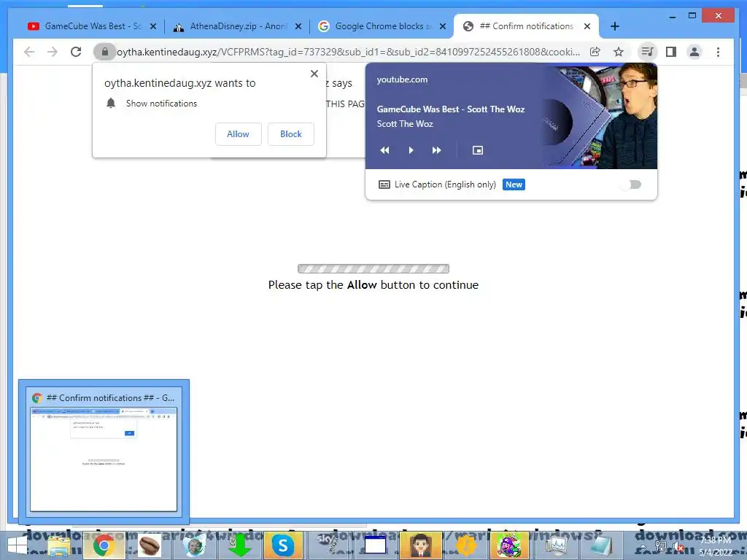Open File Explorer from taskbar

pyautogui.click(x=59, y=545)
